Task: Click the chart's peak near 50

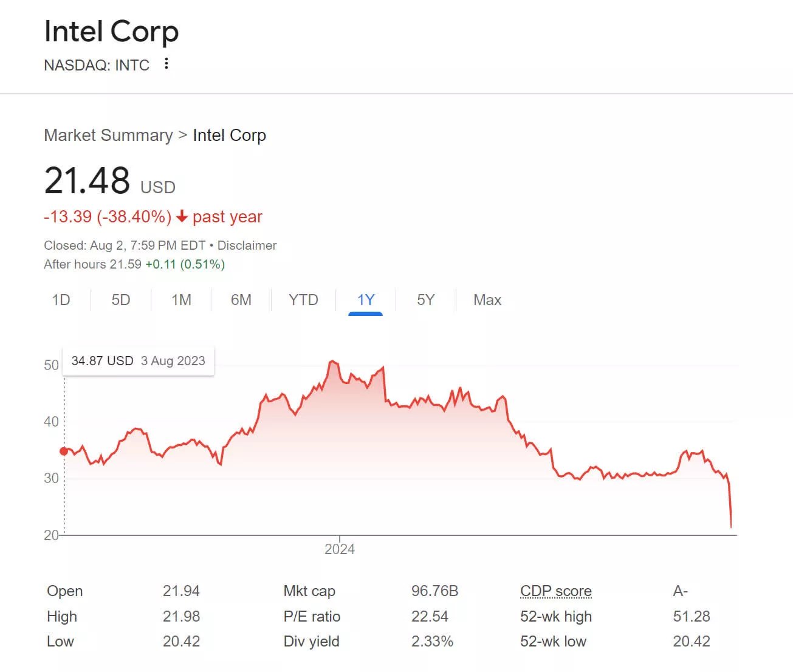Action: (332, 362)
